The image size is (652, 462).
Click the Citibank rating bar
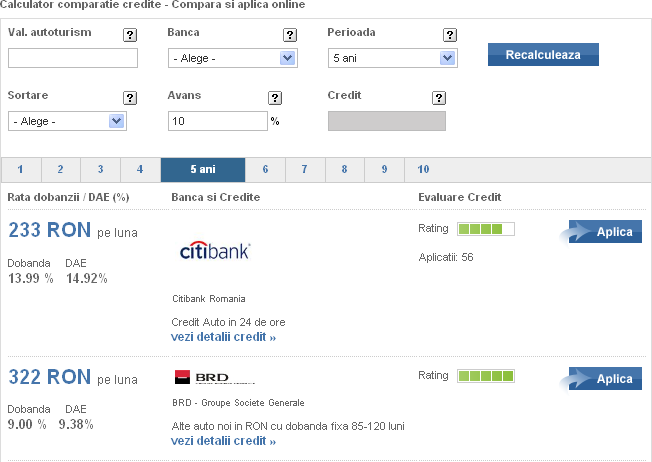click(x=486, y=229)
